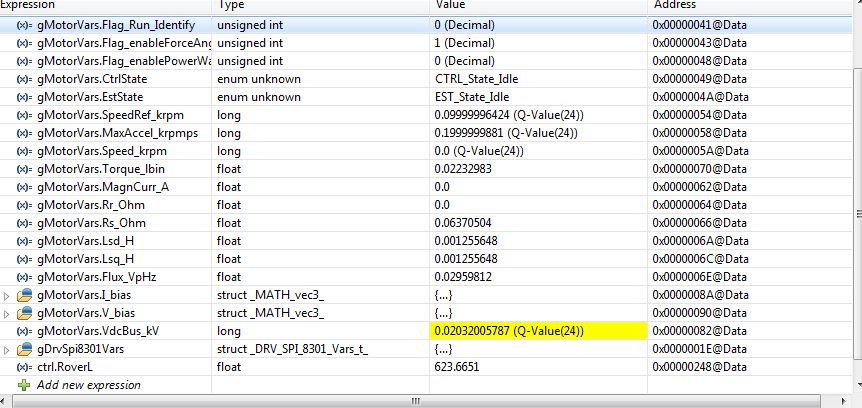Image resolution: width=862 pixels, height=408 pixels.
Task: Select the gMotorVars.MagnCurr_A expression
Action: click(x=103, y=187)
